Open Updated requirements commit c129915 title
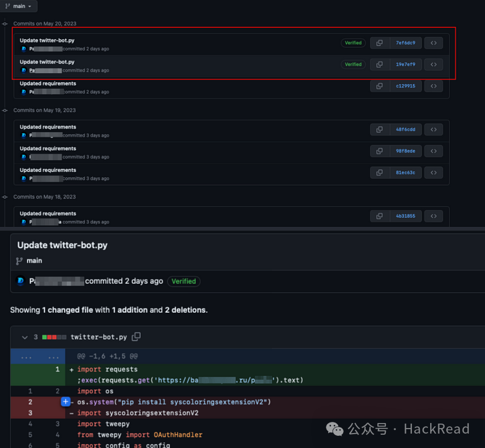Image resolution: width=485 pixels, height=448 pixels. [x=48, y=84]
